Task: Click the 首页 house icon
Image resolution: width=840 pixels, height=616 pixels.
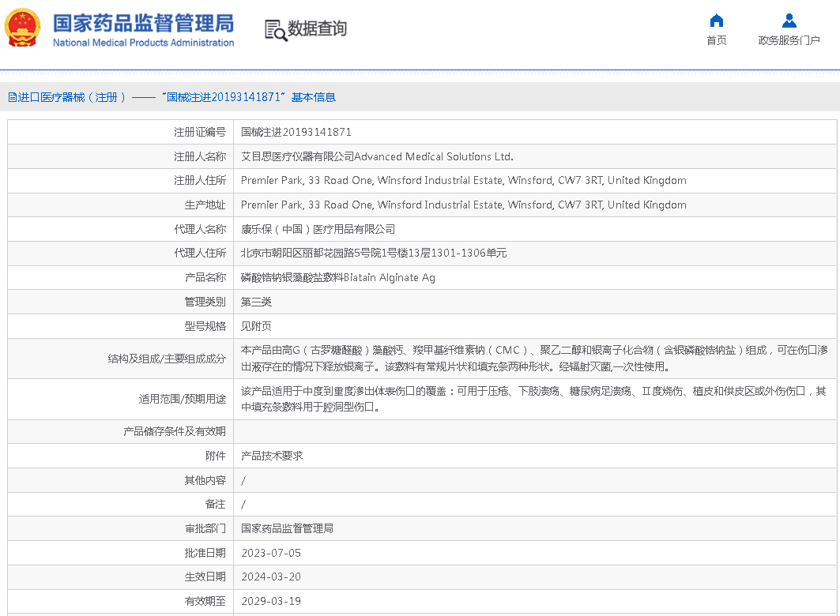Action: pos(716,21)
